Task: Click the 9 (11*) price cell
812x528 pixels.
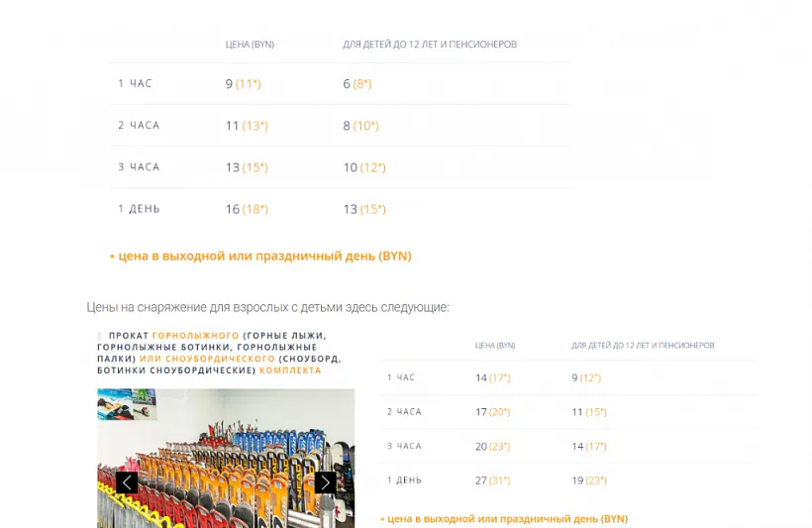Action: click(x=243, y=84)
